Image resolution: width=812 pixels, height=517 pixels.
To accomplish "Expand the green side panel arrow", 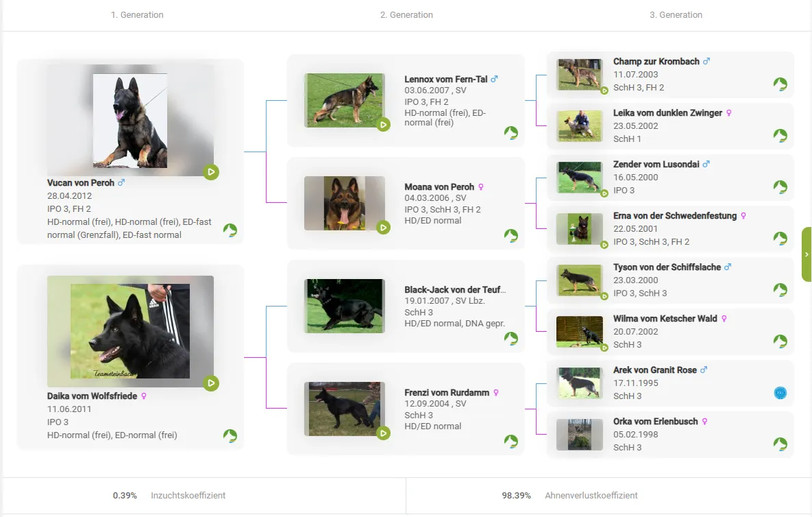I will (807, 254).
